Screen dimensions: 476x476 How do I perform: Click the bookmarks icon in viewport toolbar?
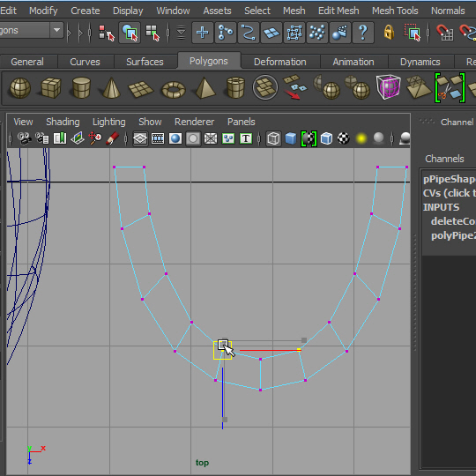pyautogui.click(x=60, y=138)
